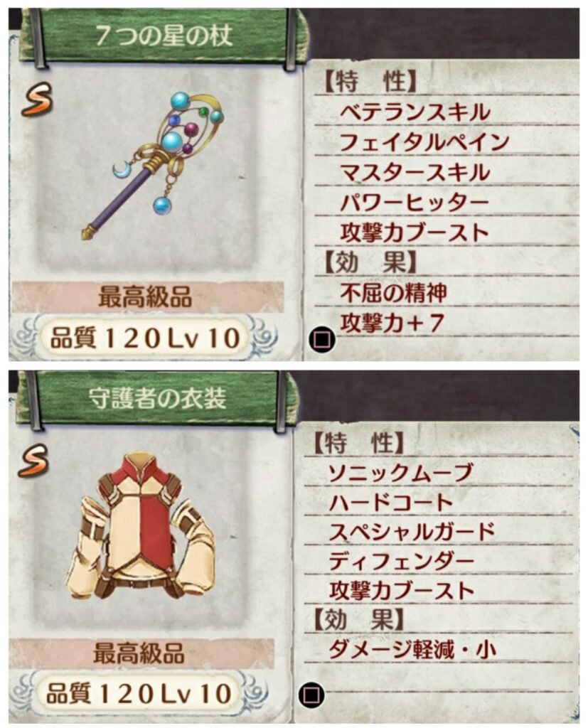Click the staff's 攻撃力ブースト trait

415,232
